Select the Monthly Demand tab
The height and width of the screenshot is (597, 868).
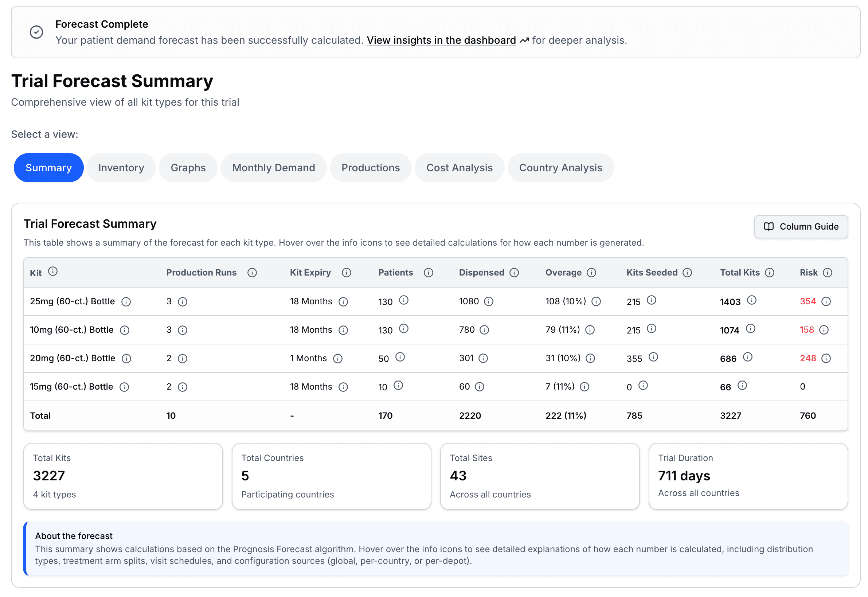(273, 168)
